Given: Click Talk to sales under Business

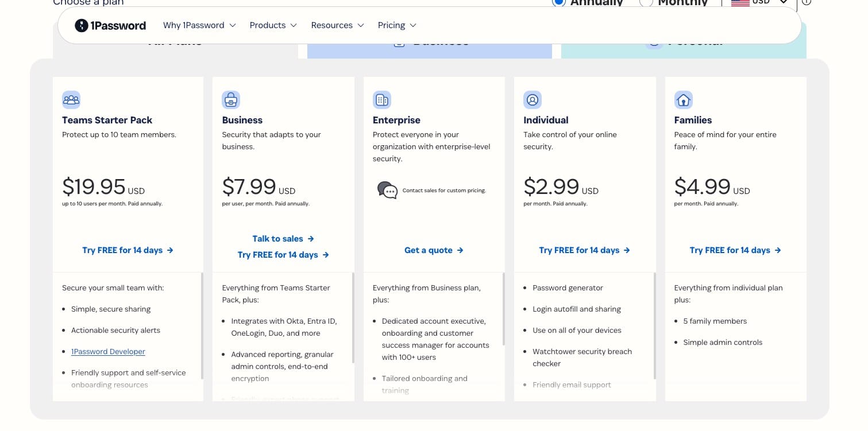Looking at the screenshot, I should click(x=283, y=239).
